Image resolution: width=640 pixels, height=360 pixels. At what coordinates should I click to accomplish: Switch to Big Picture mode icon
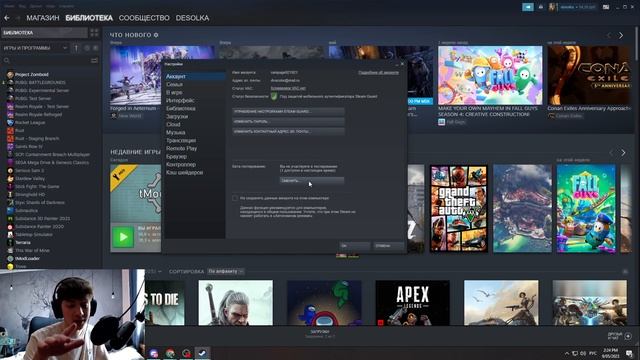[x=606, y=7]
